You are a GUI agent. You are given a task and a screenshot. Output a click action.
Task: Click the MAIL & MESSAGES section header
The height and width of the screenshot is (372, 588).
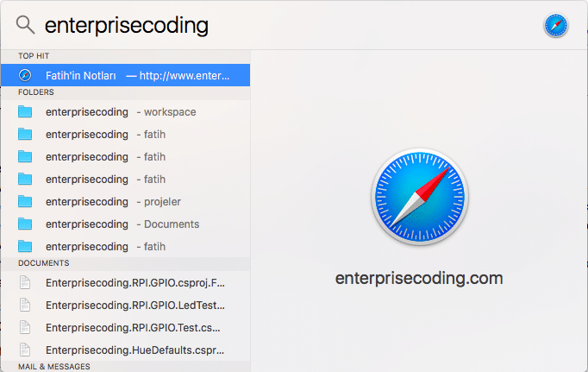pyautogui.click(x=54, y=366)
